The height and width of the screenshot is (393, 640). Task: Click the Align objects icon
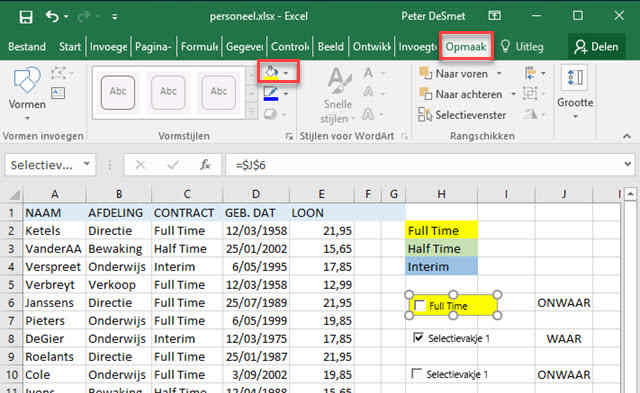531,73
